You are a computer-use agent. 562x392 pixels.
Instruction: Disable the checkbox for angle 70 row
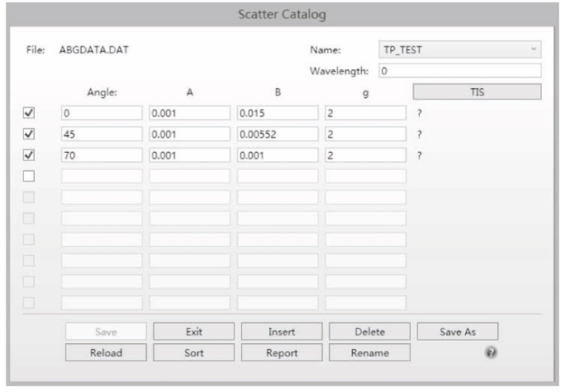point(28,155)
